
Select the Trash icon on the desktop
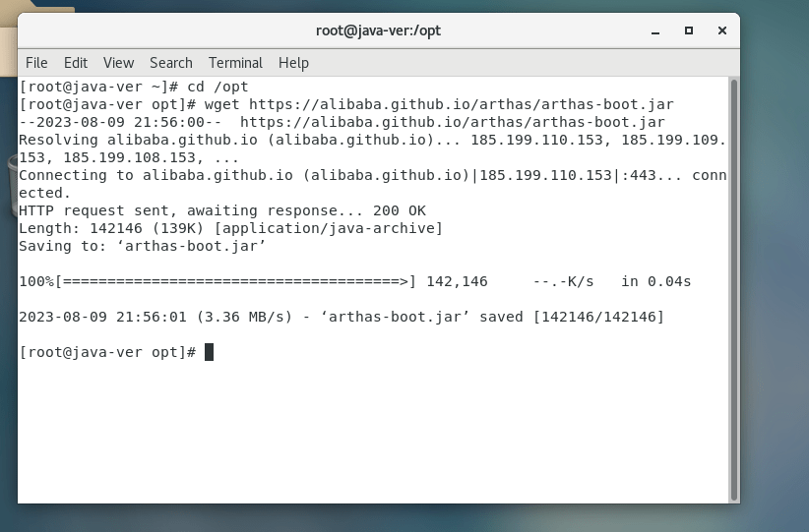(x=10, y=177)
